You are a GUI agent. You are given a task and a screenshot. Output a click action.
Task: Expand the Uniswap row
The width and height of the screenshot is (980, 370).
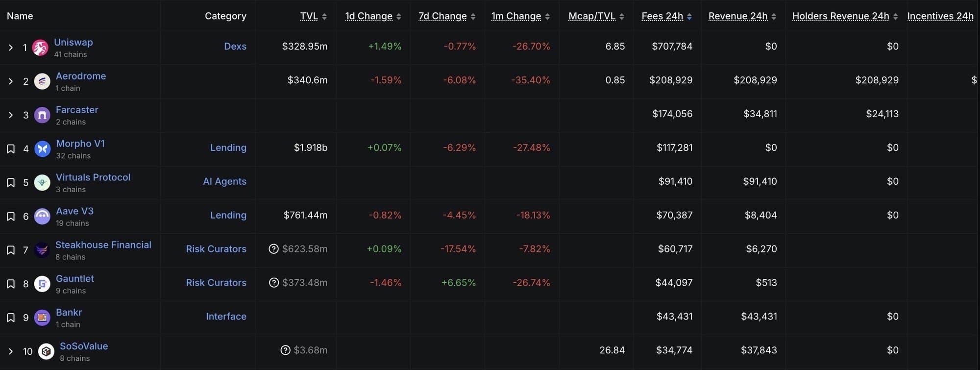click(11, 48)
